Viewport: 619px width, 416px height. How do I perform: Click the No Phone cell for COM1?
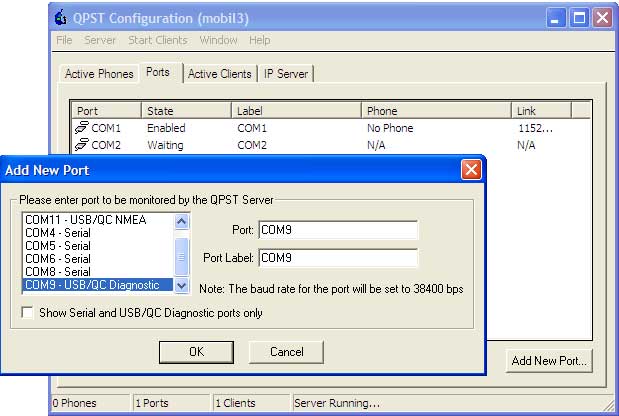coord(390,128)
